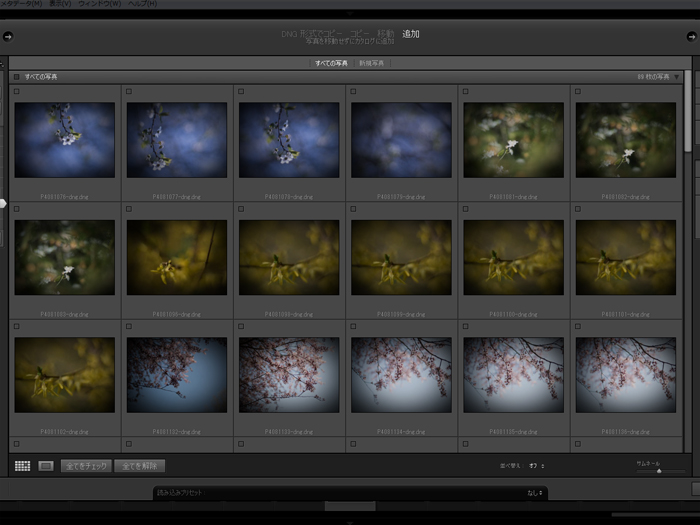
Task: Click the source arrow icon at top left
Action: 7,37
